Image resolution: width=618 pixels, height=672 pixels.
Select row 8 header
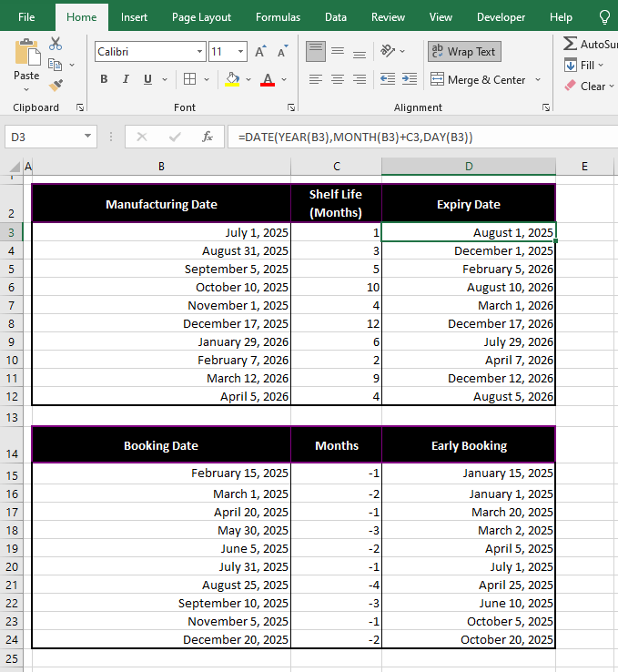pyautogui.click(x=12, y=323)
